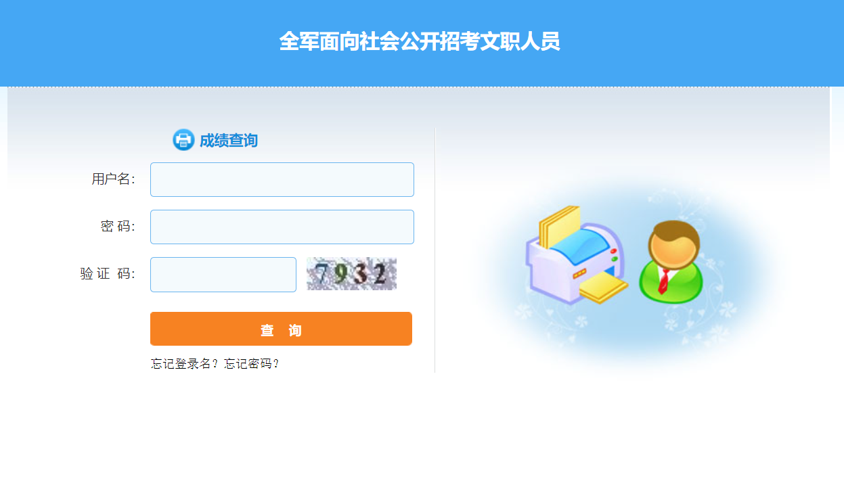Click the red tie on the user figure
The width and height of the screenshot is (844, 504).
pyautogui.click(x=664, y=280)
